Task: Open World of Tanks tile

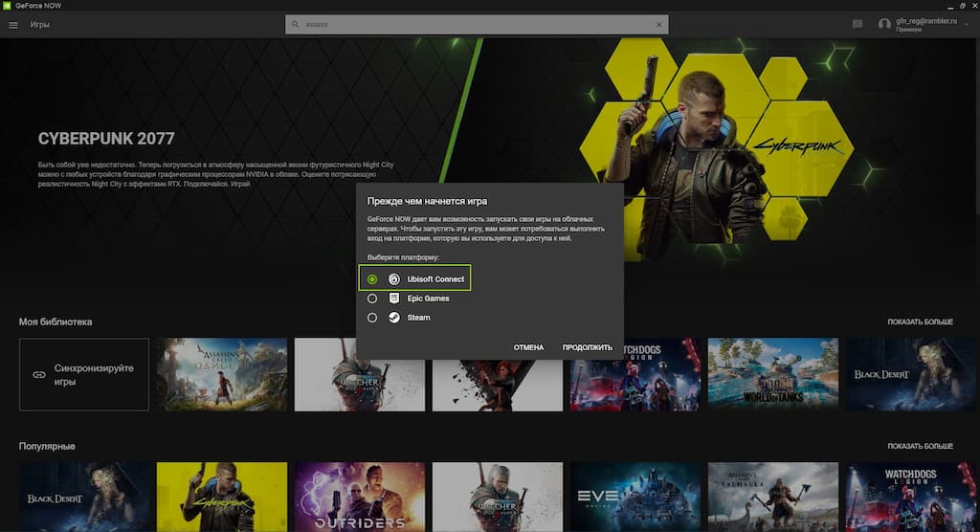Action: tap(773, 374)
